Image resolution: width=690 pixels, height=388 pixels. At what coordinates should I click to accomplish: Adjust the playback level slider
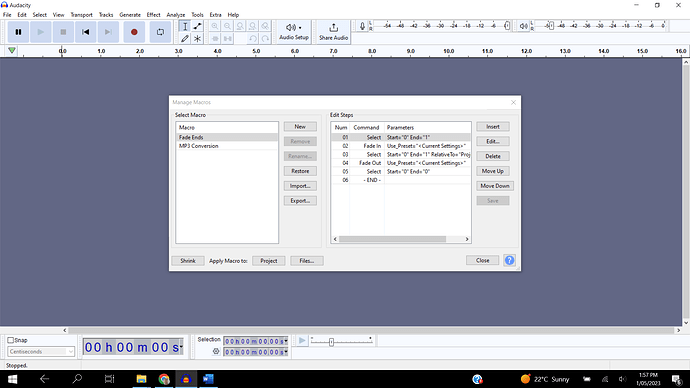click(551, 26)
